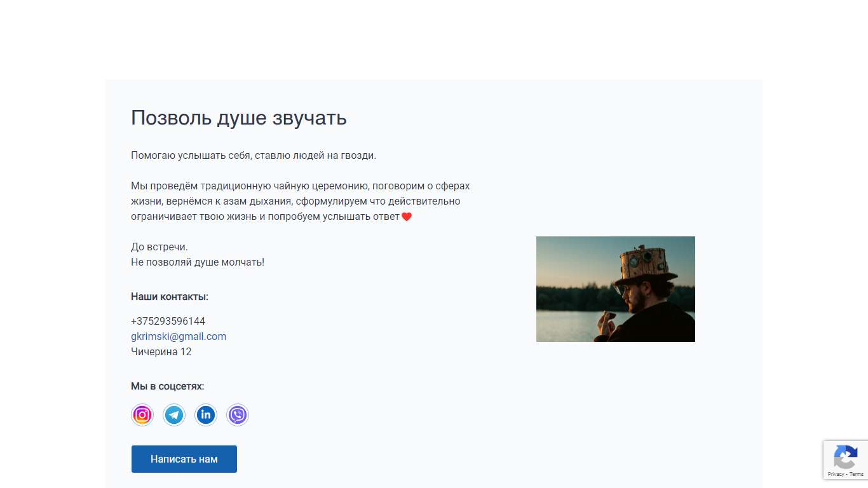Open the Telegram social icon

click(174, 415)
